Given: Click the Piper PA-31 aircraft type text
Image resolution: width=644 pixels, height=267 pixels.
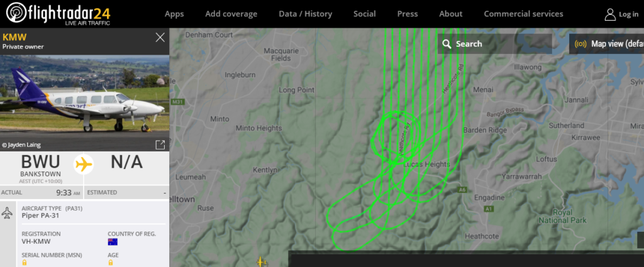Looking at the screenshot, I should [x=41, y=215].
